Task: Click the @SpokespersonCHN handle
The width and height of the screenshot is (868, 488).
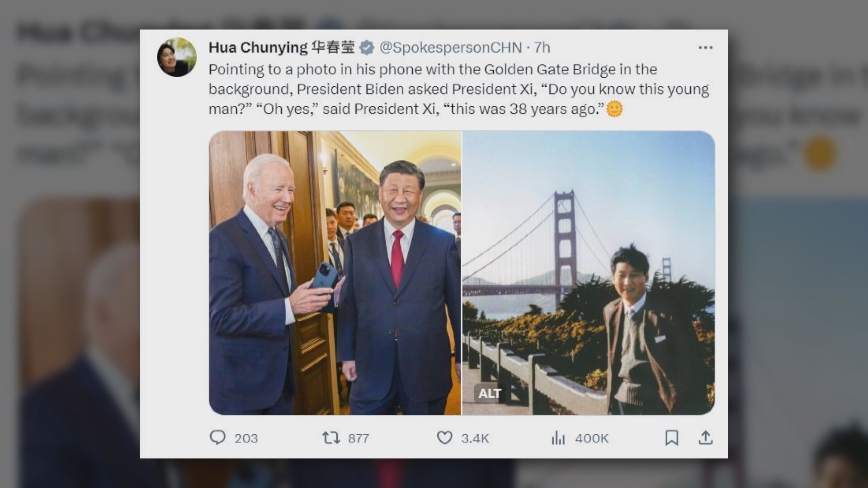Action: coord(450,47)
